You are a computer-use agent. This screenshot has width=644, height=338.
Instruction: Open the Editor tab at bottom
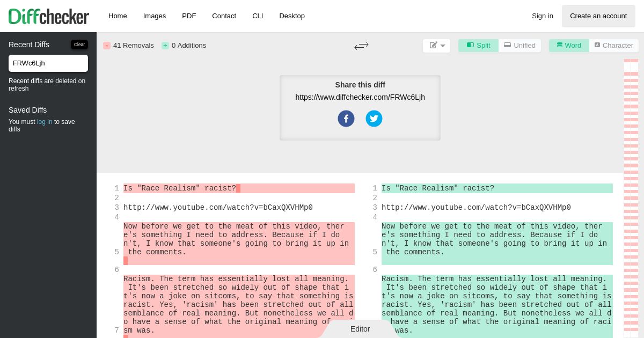[360, 329]
